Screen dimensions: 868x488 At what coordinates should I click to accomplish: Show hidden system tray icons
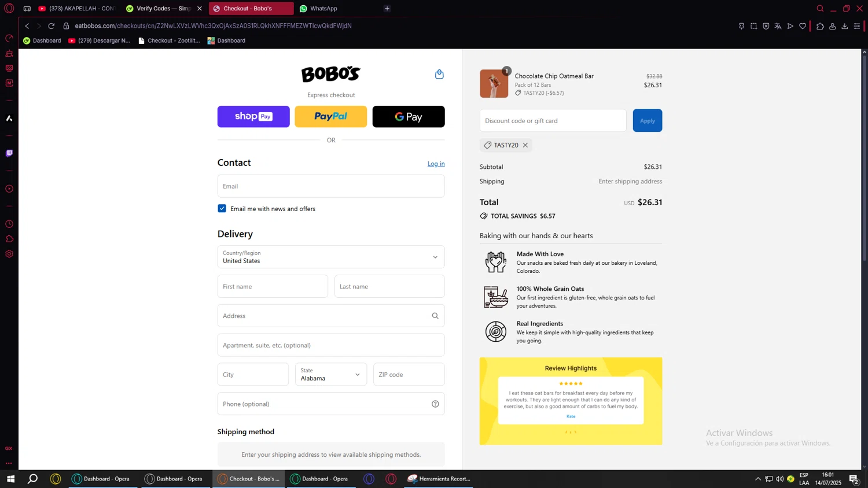757,479
